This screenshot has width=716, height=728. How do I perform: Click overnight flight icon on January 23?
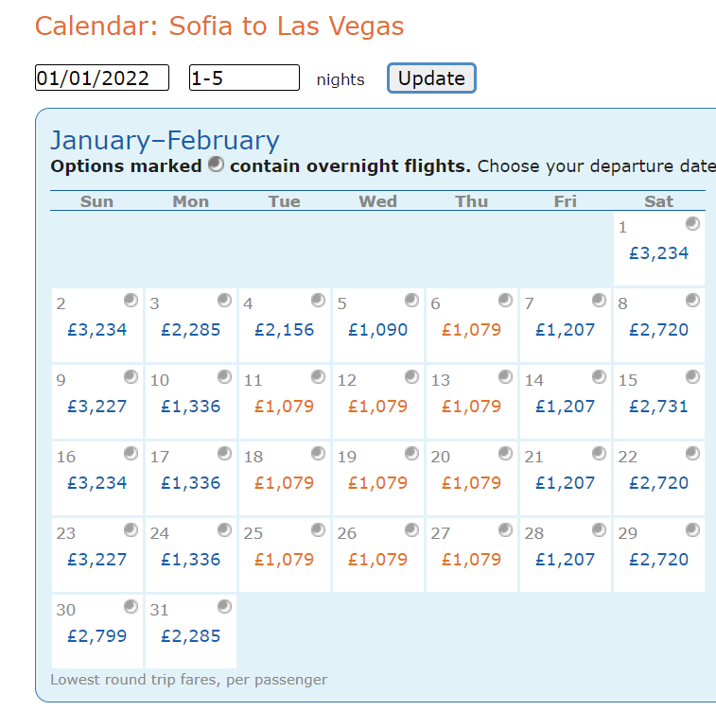131,530
